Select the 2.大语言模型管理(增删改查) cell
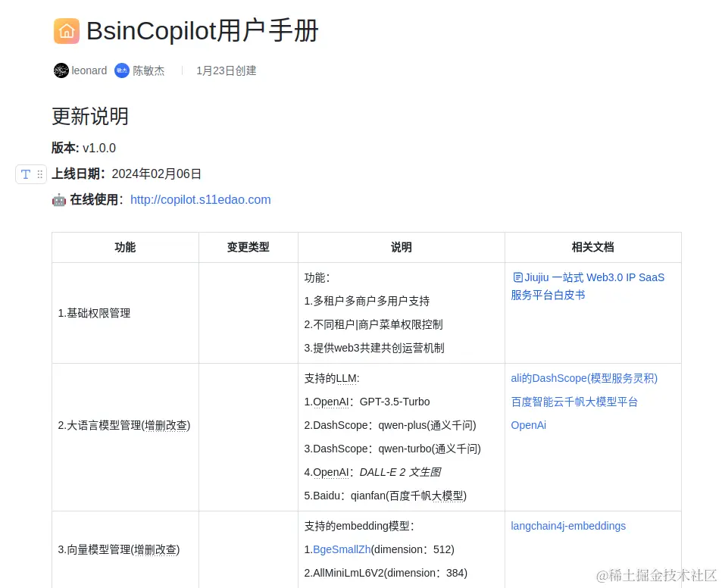Screen dimensions: 722x588 point(125,437)
